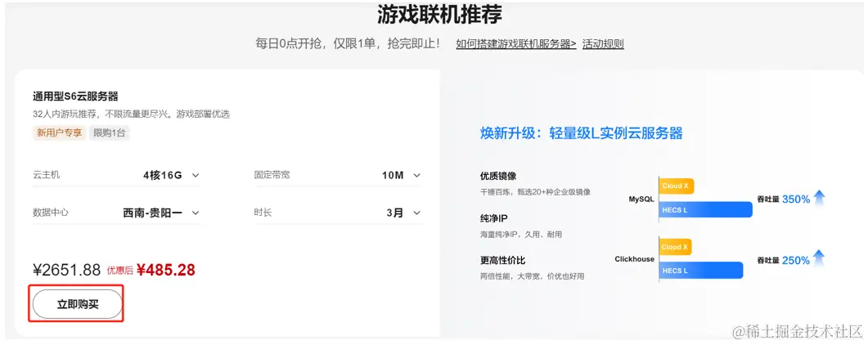
Task: Click the MySQL Cloud X orange bar
Action: [676, 186]
